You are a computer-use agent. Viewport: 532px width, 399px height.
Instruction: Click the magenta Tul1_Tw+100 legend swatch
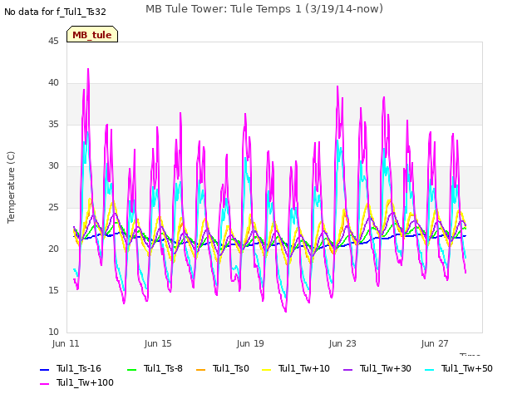(x=44, y=384)
